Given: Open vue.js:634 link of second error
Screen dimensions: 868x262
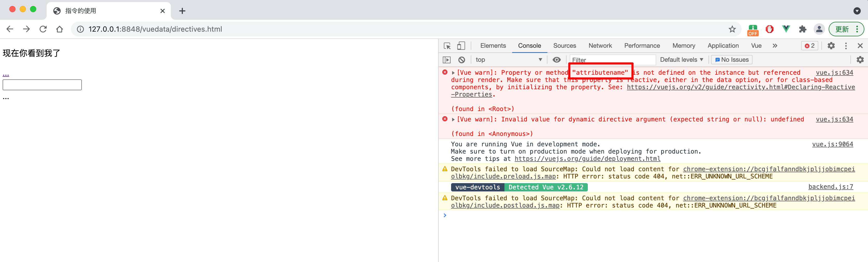Looking at the screenshot, I should 834,120.
